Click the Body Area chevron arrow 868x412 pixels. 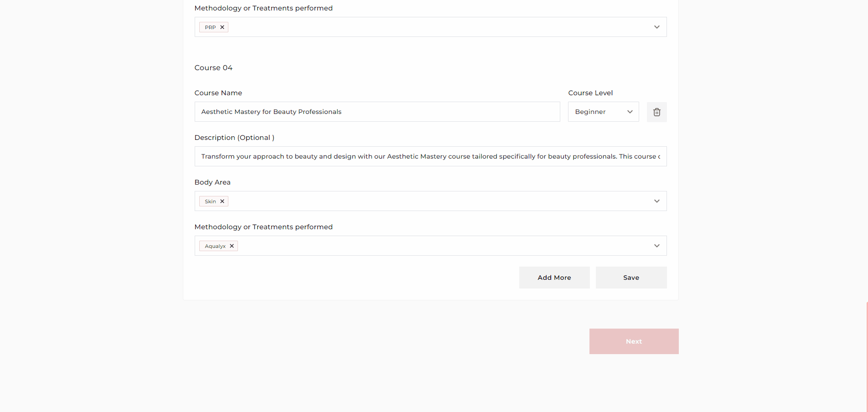[656, 201]
